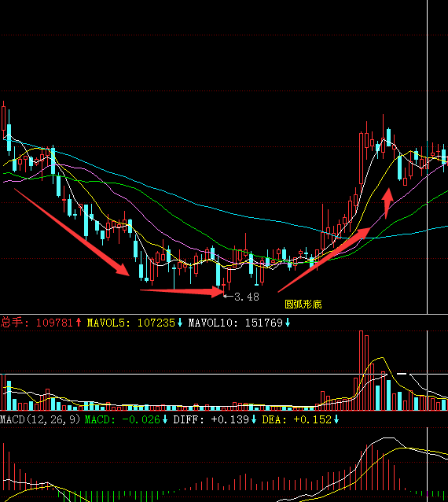Click the small red upward arrow annotation

tap(387, 203)
